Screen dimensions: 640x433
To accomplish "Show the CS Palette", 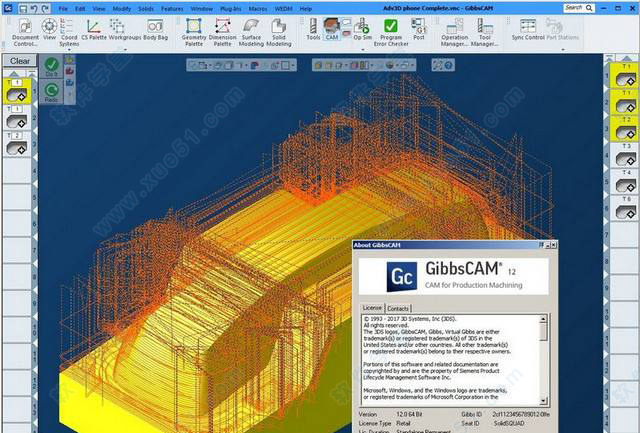I will (94, 29).
